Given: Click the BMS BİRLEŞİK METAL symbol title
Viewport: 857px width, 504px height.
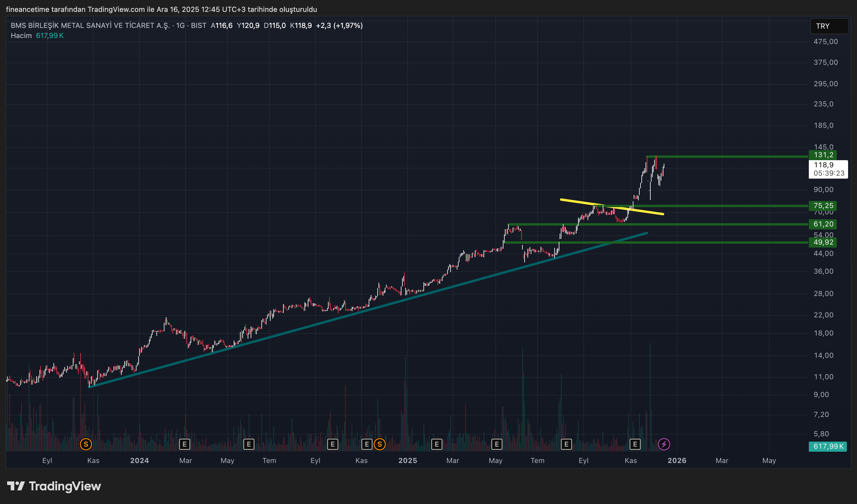Looking at the screenshot, I should (90, 26).
